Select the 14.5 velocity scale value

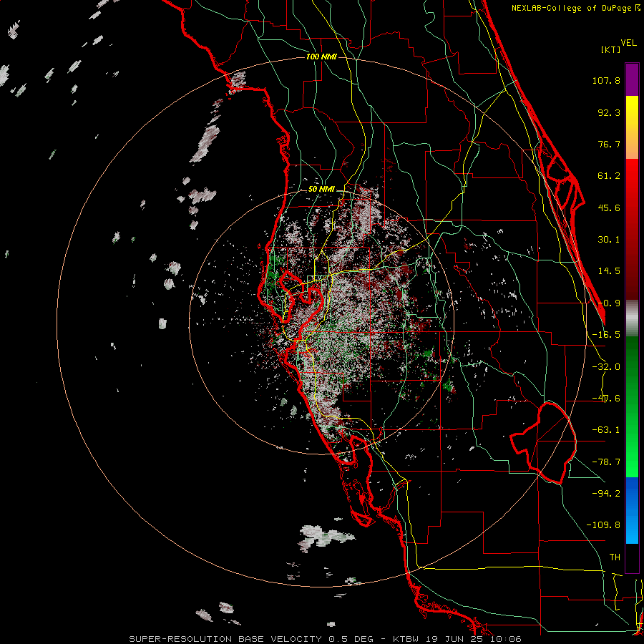609,271
